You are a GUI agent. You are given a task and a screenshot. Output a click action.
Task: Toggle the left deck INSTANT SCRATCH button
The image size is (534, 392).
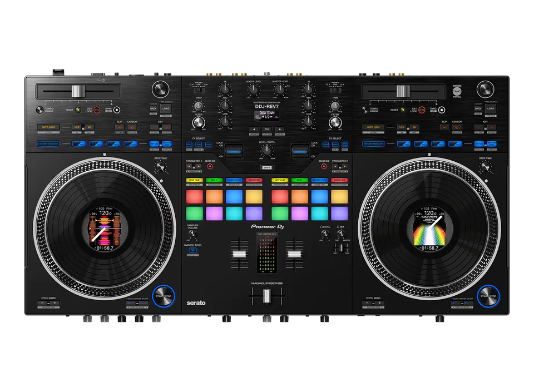click(x=49, y=143)
